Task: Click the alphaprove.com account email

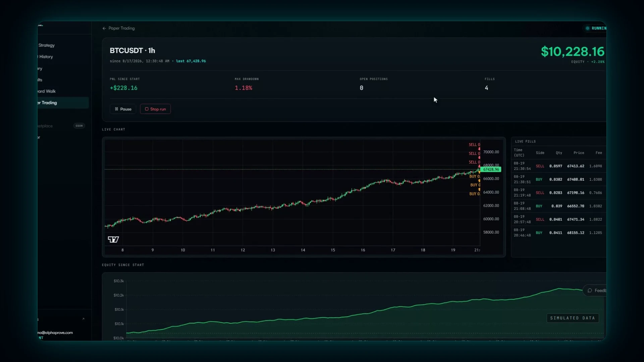Action: tap(55, 333)
